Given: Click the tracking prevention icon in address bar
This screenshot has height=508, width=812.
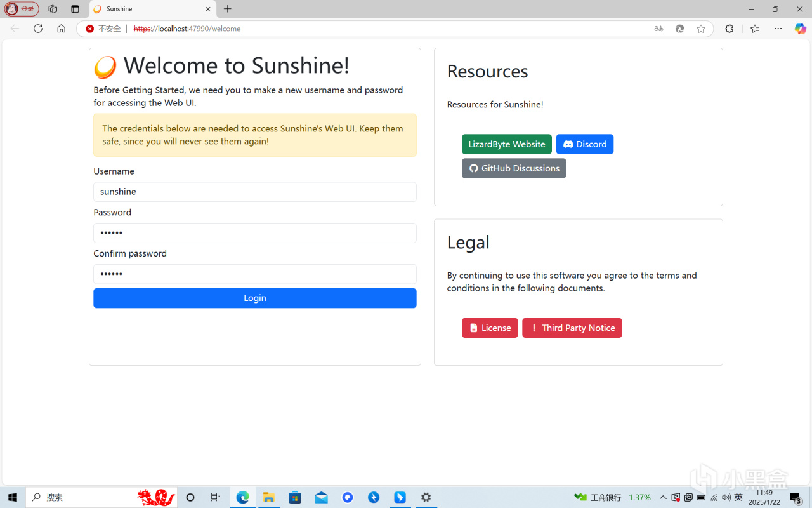Looking at the screenshot, I should coord(680,29).
